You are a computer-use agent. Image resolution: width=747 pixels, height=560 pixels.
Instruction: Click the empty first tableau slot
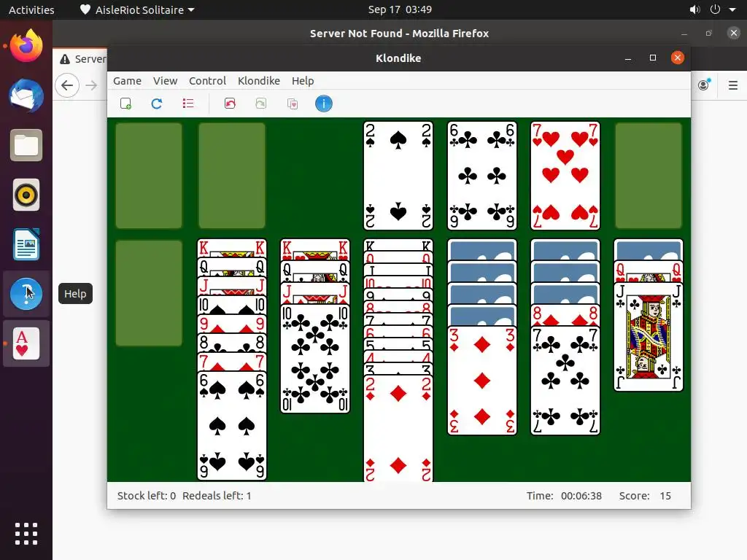click(149, 293)
